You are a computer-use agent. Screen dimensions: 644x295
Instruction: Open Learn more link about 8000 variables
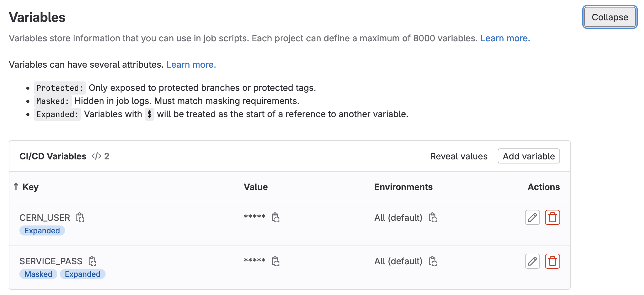[x=505, y=38]
